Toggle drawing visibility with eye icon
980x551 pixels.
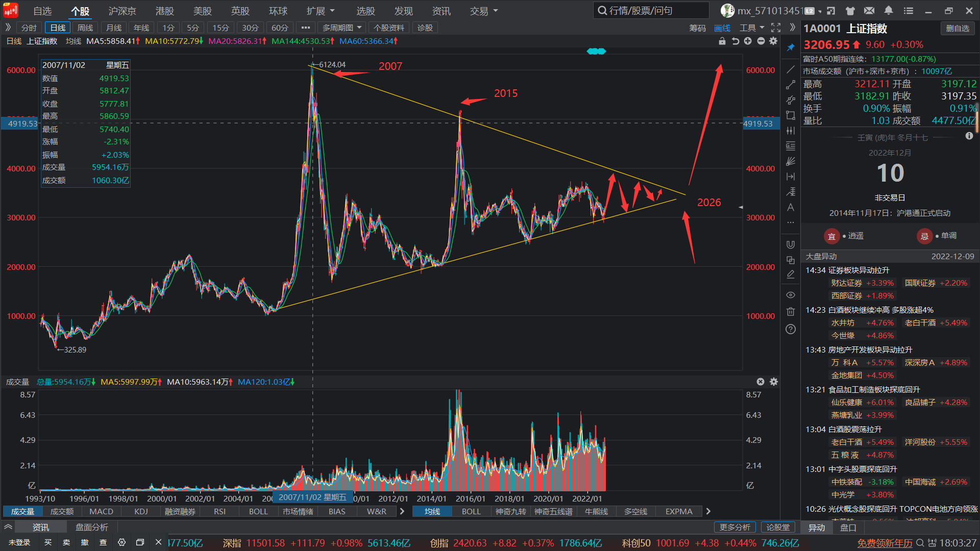791,295
